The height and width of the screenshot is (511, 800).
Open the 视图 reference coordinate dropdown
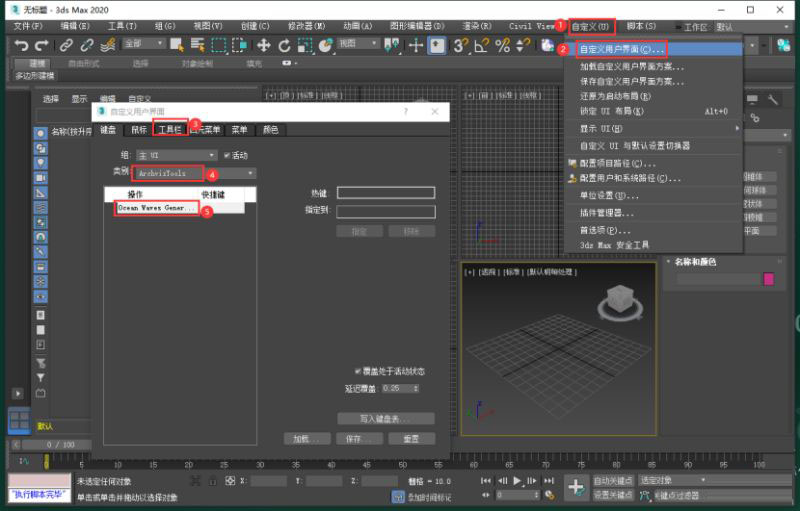[x=358, y=44]
